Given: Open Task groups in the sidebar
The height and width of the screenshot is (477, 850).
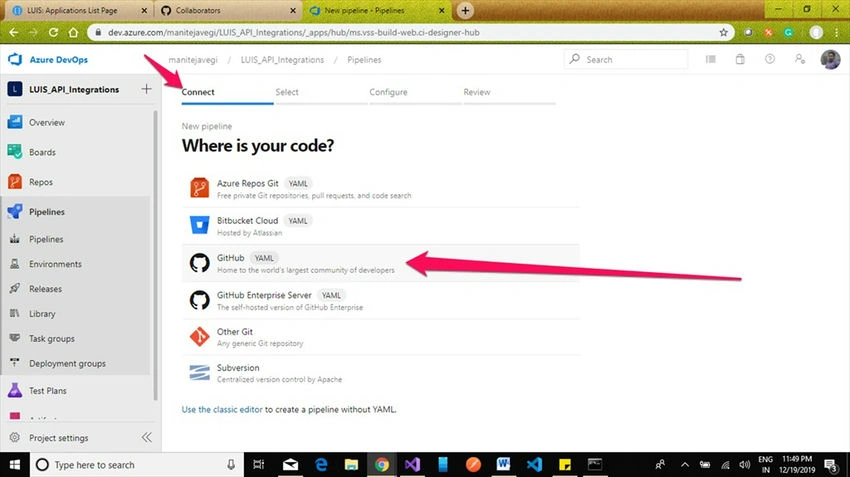Looking at the screenshot, I should click(x=51, y=339).
